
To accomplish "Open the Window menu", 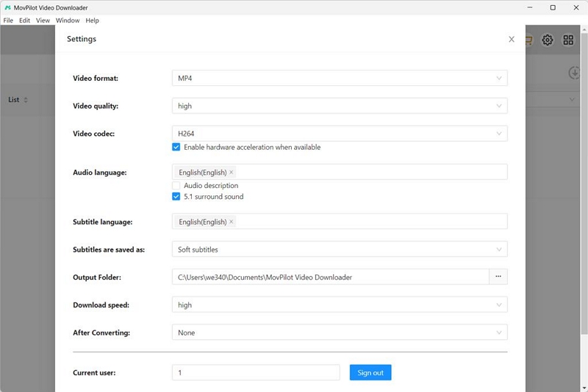I will click(68, 21).
